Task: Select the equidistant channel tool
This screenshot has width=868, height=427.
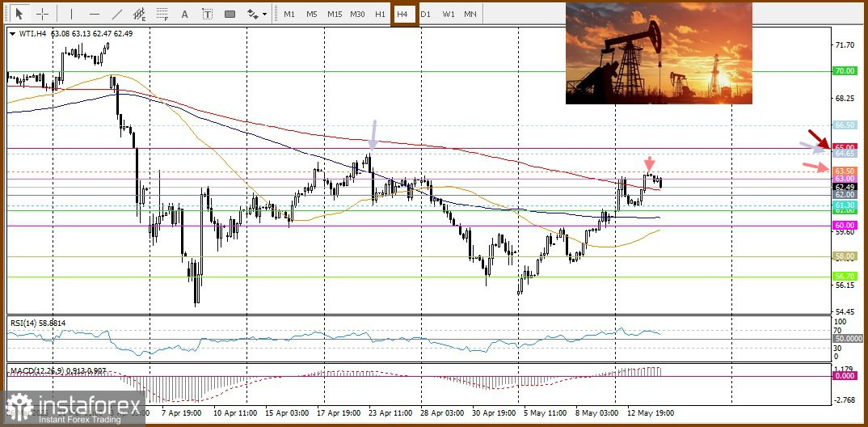Action: [140, 14]
